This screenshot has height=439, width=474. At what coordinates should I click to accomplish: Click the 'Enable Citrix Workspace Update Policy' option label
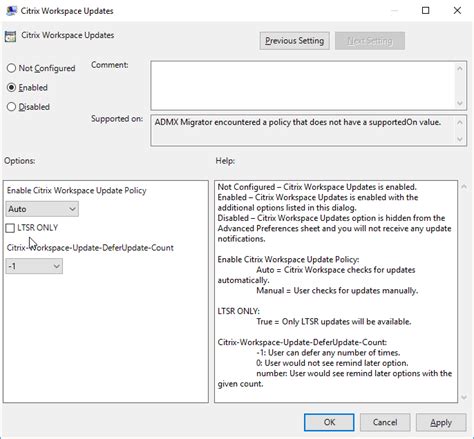point(77,190)
